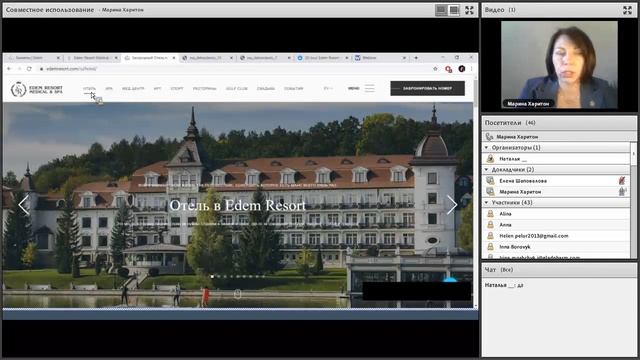Toggle fullscreen for the shared screen panel
This screenshot has height=360, width=640.
click(469, 10)
